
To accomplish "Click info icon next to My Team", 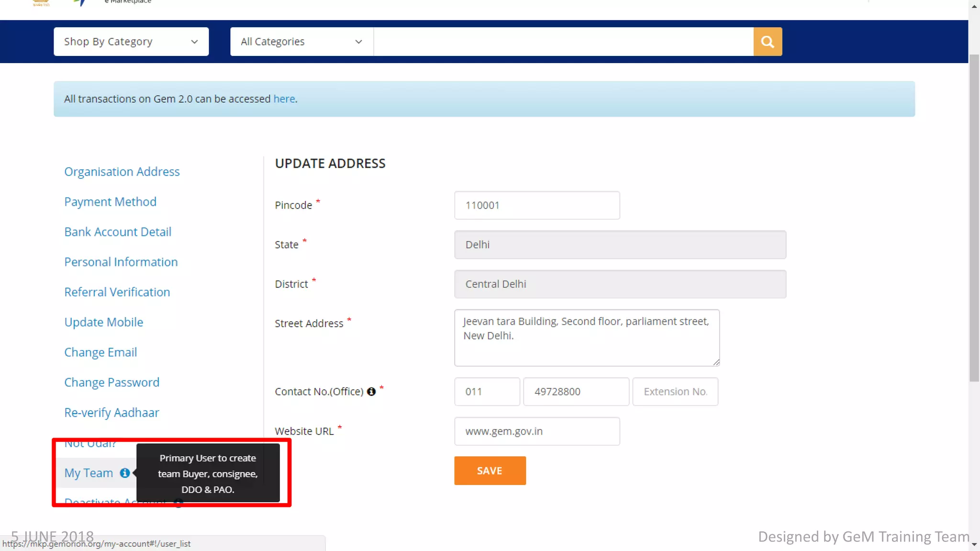I will (124, 473).
